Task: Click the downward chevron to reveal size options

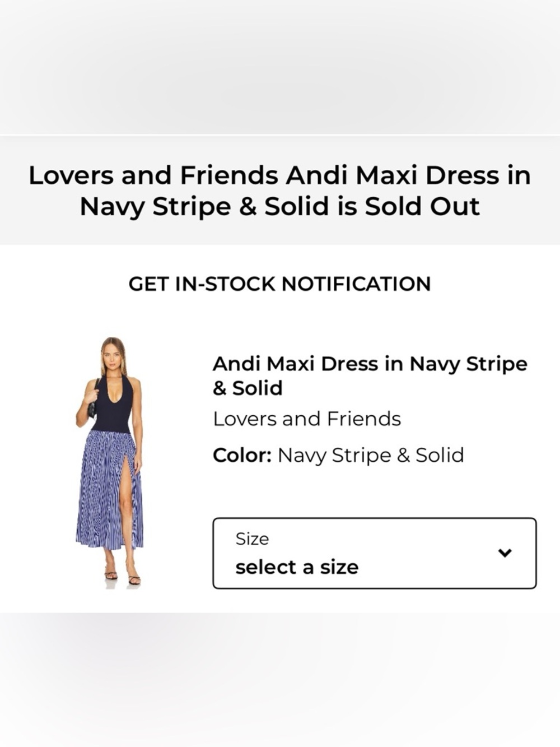Action: point(505,553)
